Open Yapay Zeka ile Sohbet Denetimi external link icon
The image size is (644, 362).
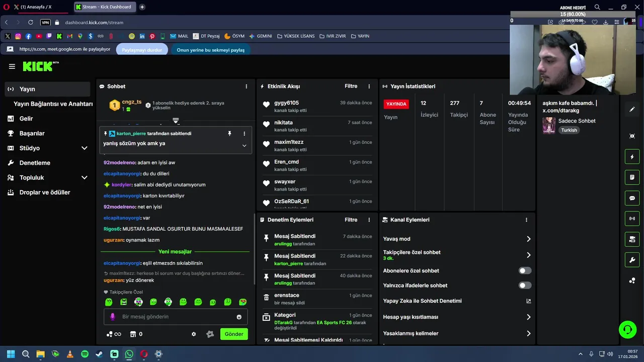(528, 301)
